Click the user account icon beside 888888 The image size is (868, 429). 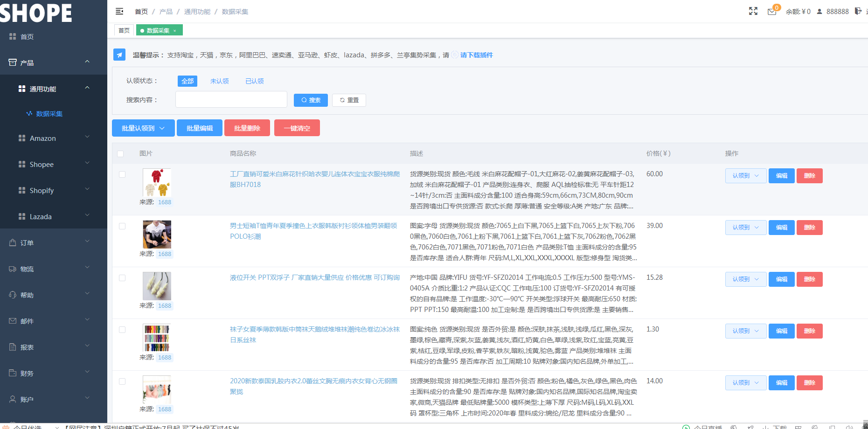point(820,11)
